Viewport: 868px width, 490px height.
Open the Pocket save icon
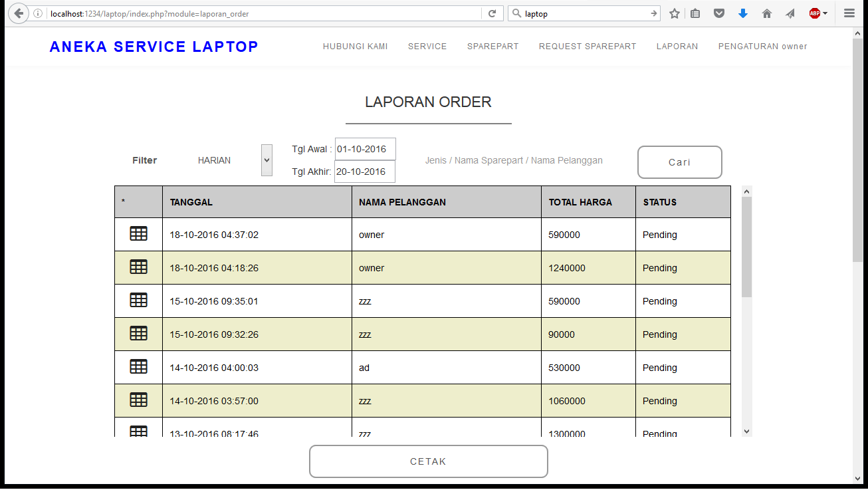coord(718,13)
